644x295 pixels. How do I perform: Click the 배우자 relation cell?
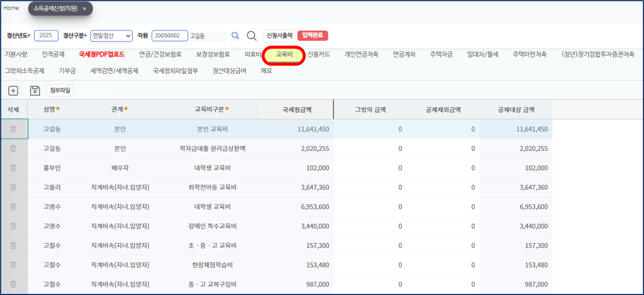tap(120, 168)
